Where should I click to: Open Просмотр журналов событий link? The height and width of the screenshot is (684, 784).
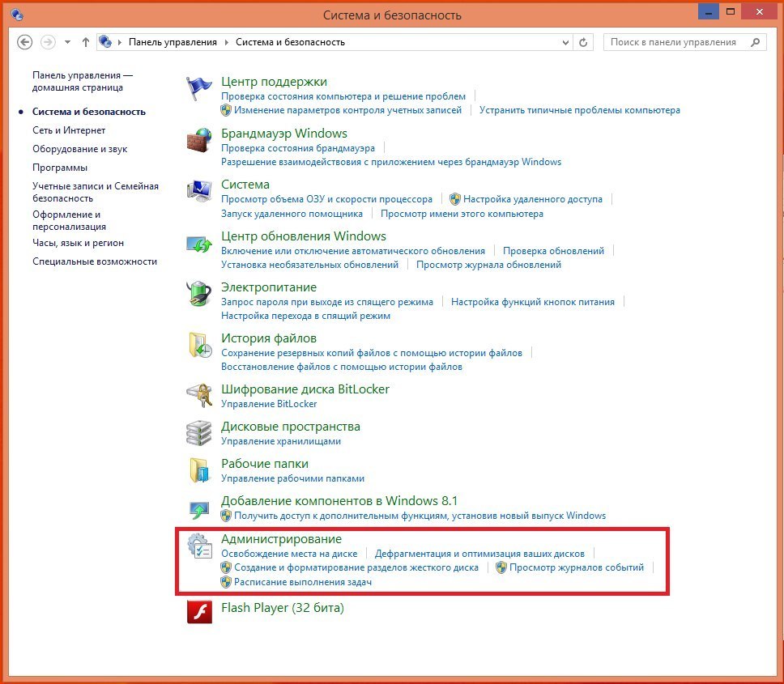(x=576, y=567)
